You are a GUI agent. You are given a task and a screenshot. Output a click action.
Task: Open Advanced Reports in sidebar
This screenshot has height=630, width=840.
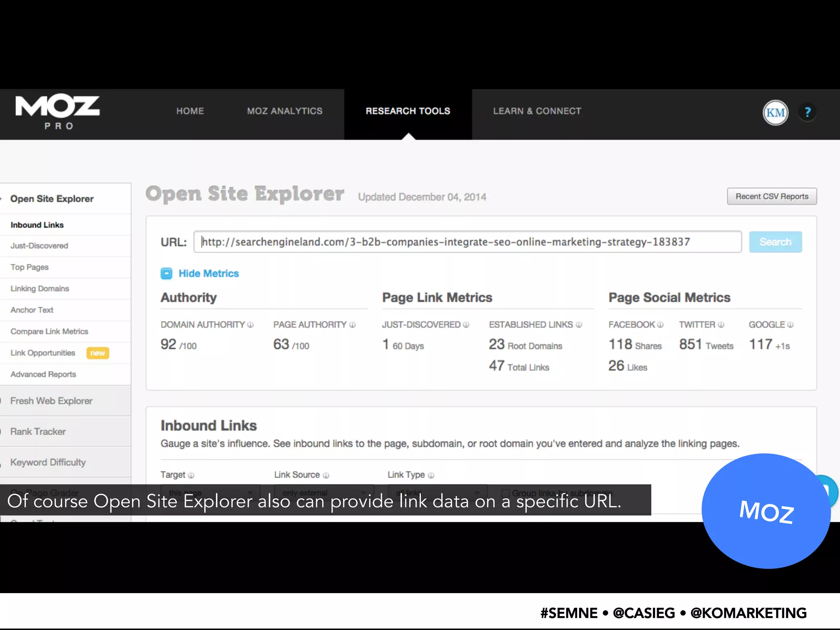43,374
